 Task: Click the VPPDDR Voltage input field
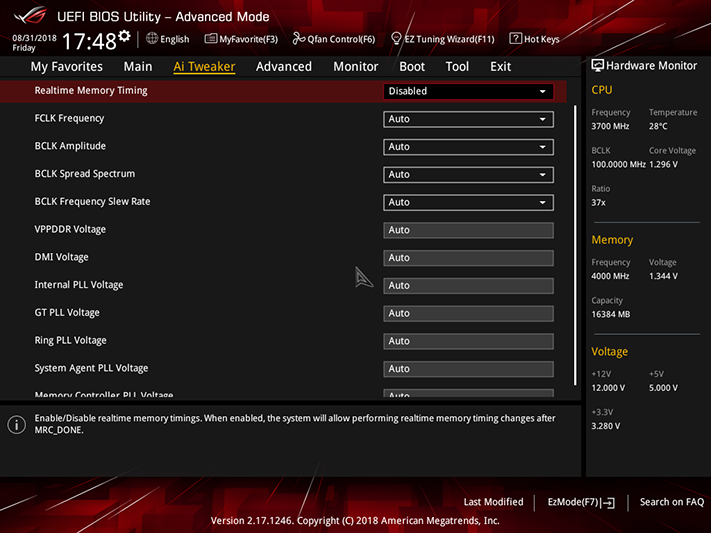point(468,230)
